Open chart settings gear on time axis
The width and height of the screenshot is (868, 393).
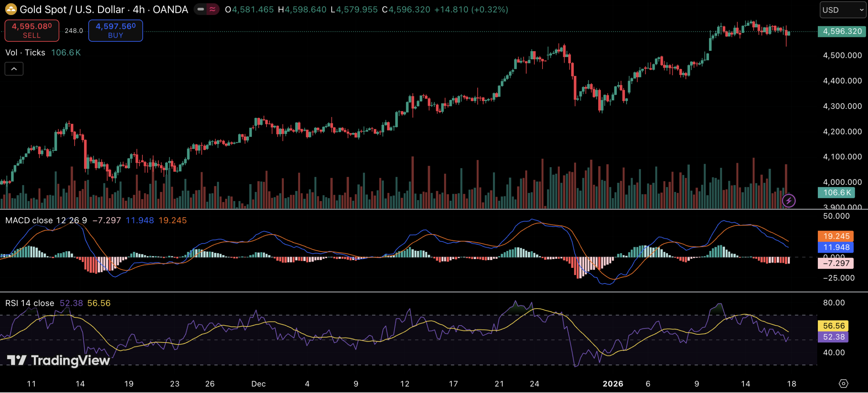[x=843, y=384]
